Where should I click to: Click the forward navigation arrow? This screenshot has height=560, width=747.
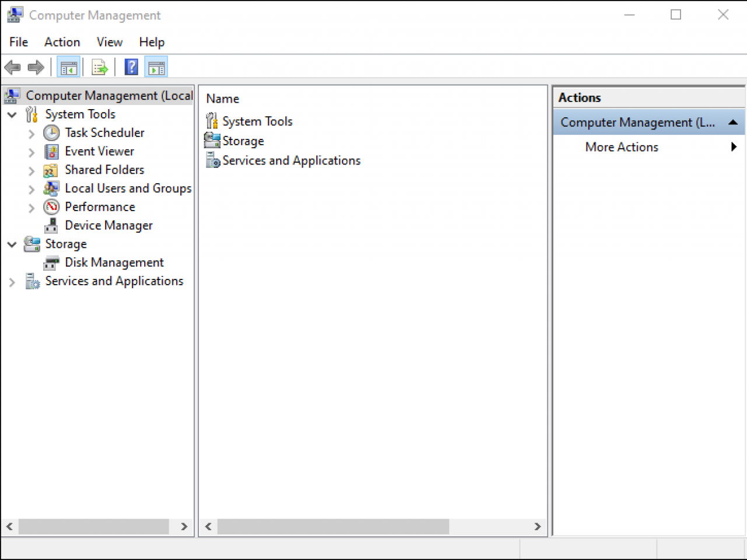(36, 66)
